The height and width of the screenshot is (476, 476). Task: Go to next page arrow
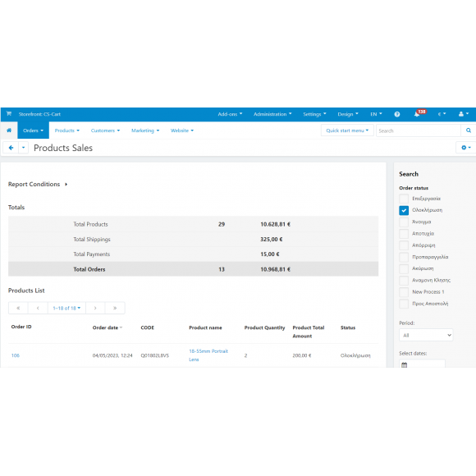click(x=95, y=308)
